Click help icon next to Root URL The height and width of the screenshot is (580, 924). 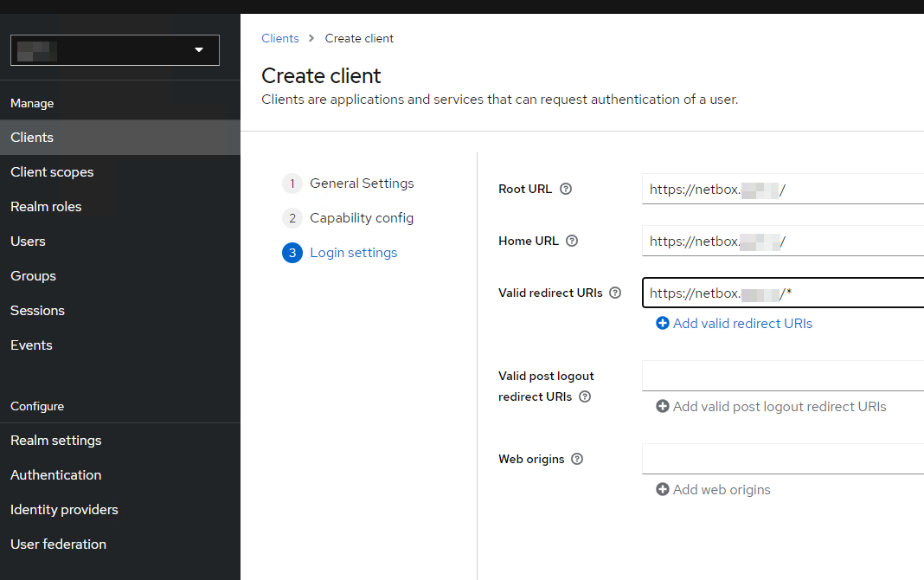pyautogui.click(x=566, y=189)
